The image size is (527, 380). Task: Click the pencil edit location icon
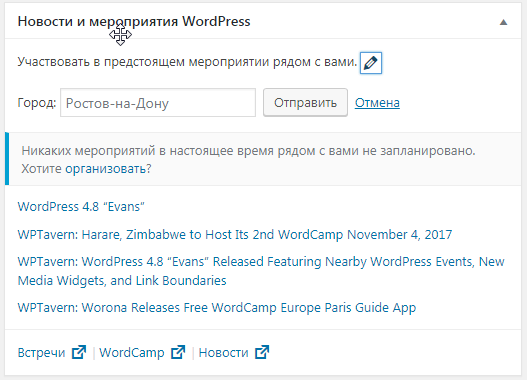click(x=371, y=63)
